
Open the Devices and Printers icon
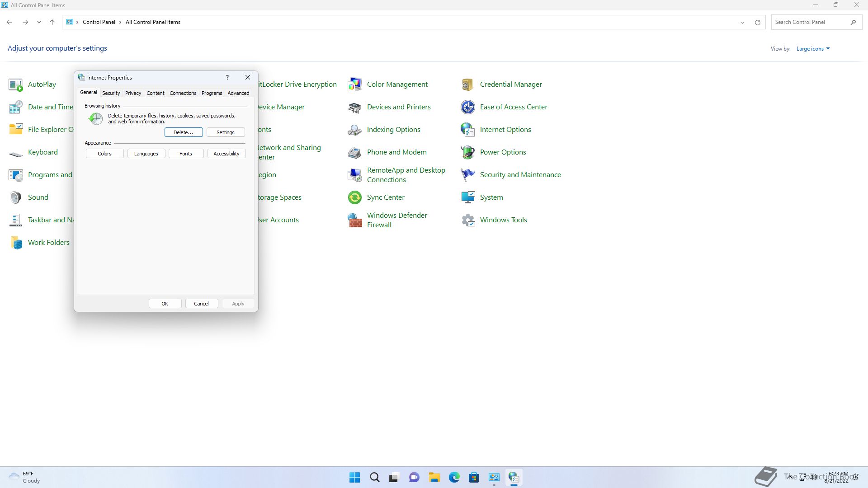tap(355, 107)
